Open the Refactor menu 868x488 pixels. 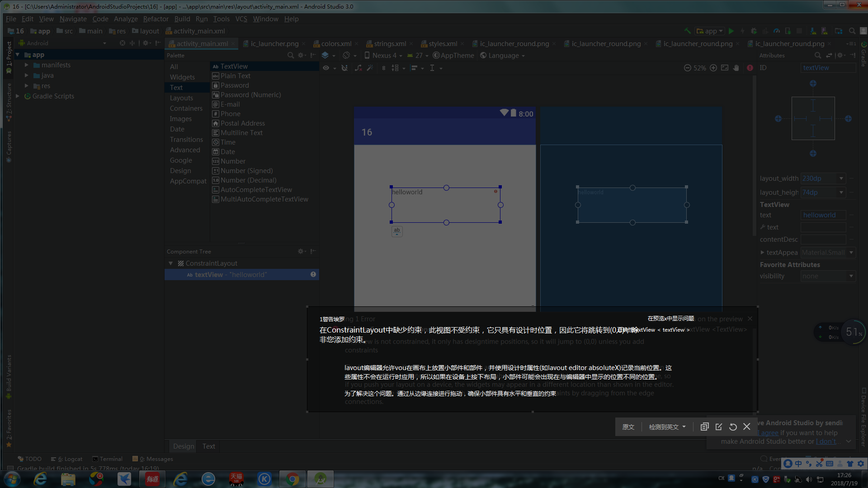[156, 19]
